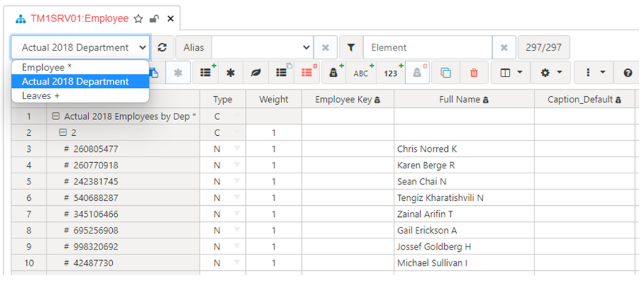This screenshot has height=286, width=644.
Task: Open help via the question mark icon
Action: (x=627, y=73)
